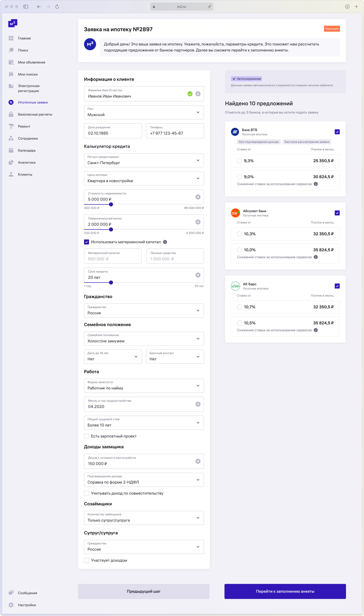Enable the 'Есть зарплатный проект' checkbox
Viewport: 364px width, 616px height.
tap(87, 436)
